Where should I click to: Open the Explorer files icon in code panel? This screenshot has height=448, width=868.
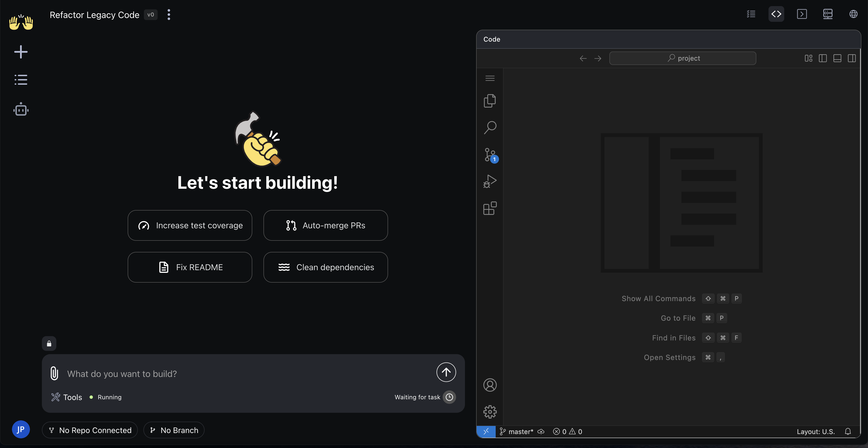coord(490,101)
